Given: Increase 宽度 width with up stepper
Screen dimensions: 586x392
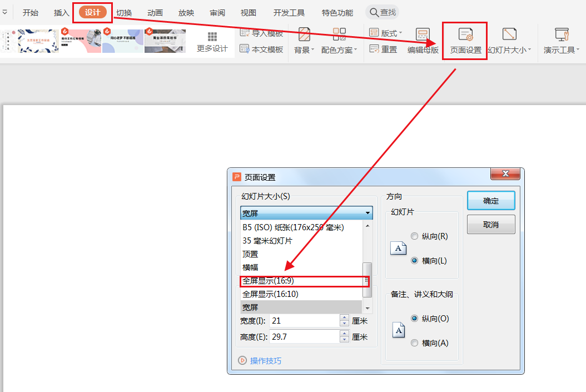Looking at the screenshot, I should point(345,317).
